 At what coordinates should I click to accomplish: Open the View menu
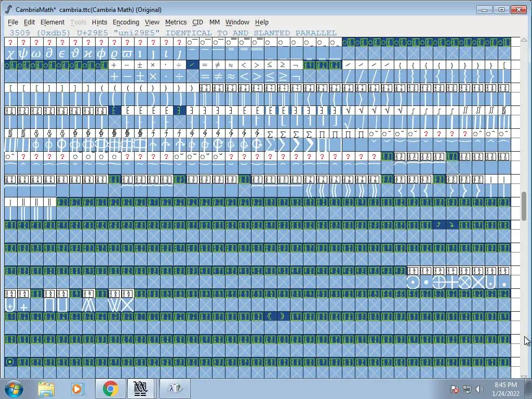pos(152,22)
